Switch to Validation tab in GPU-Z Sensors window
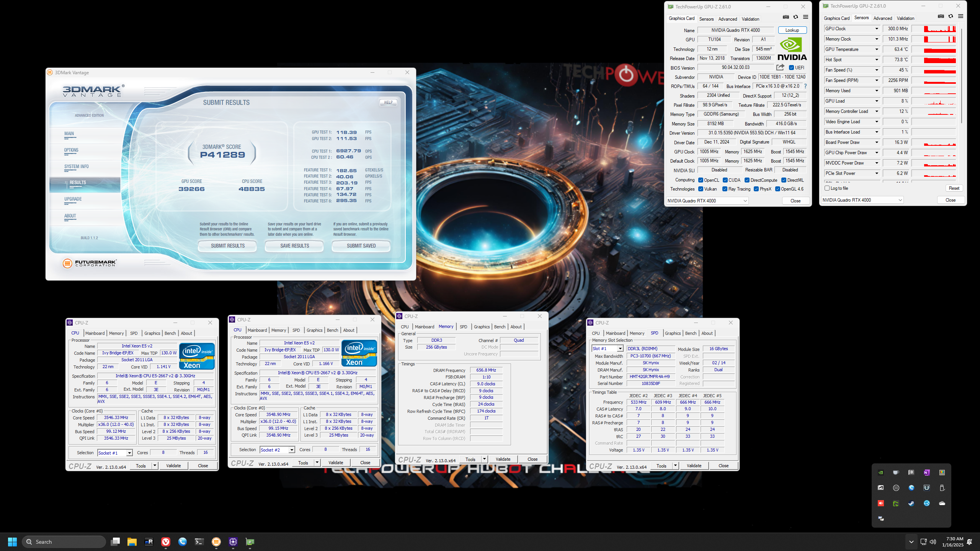 coord(905,18)
